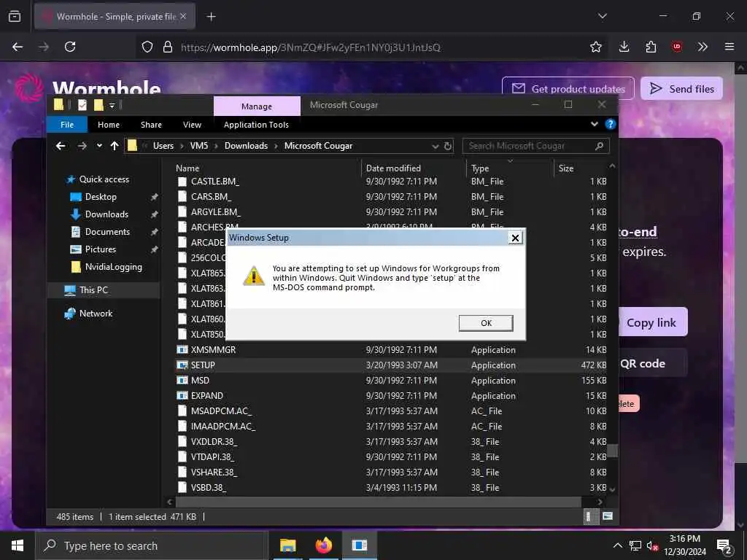Screen dimensions: 747x560
Task: Open Quick access in navigation pane
Action: pos(104,179)
